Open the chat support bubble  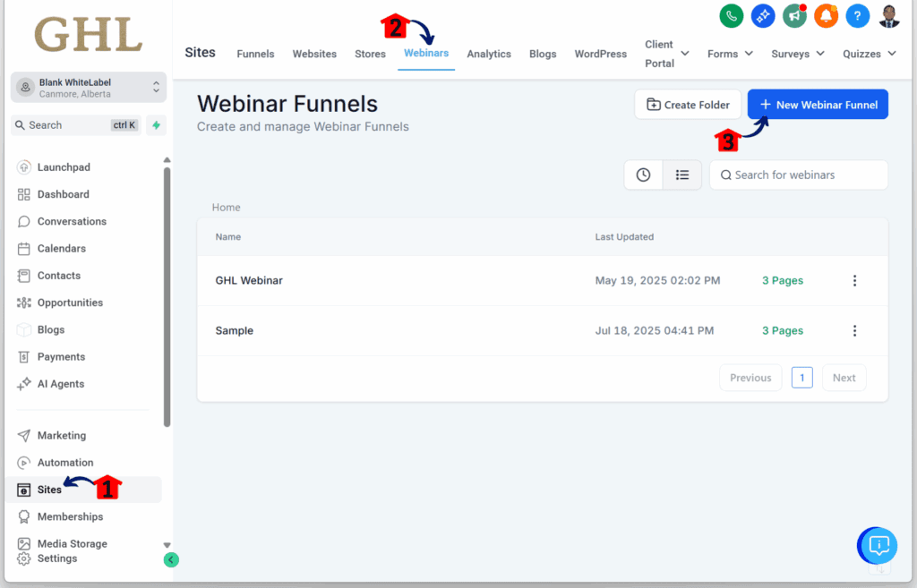tap(876, 545)
